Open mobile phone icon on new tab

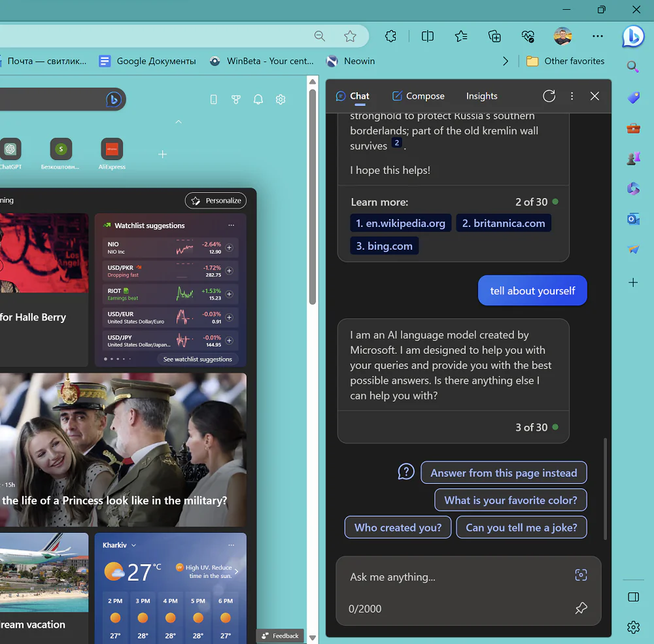click(x=213, y=99)
